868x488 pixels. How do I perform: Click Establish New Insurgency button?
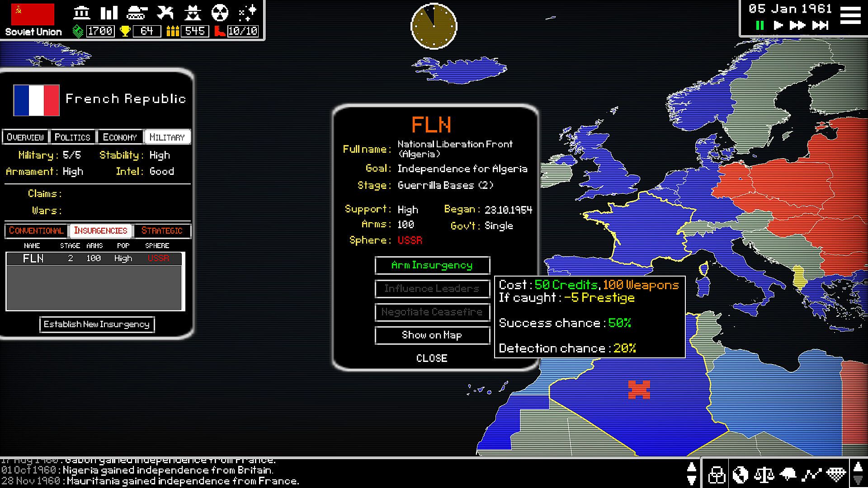97,324
